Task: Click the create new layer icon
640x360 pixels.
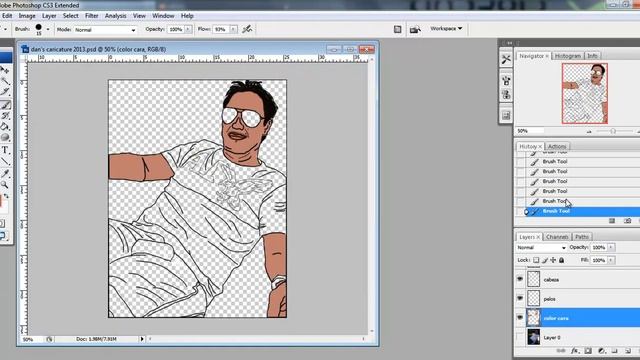Action: [x=628, y=351]
